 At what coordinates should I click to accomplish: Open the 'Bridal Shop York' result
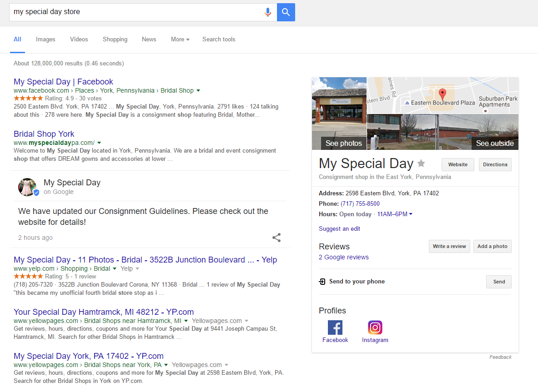click(x=44, y=134)
